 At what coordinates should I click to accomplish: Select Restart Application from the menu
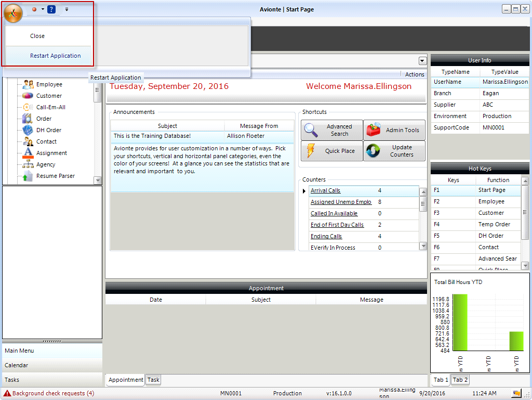55,56
